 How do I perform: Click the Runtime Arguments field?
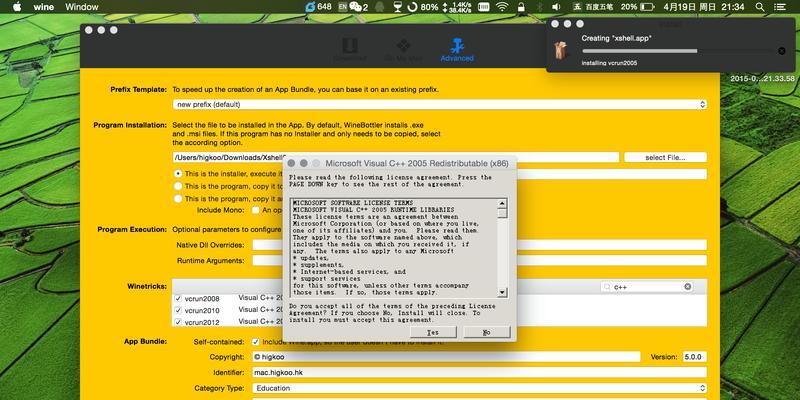pos(480,260)
